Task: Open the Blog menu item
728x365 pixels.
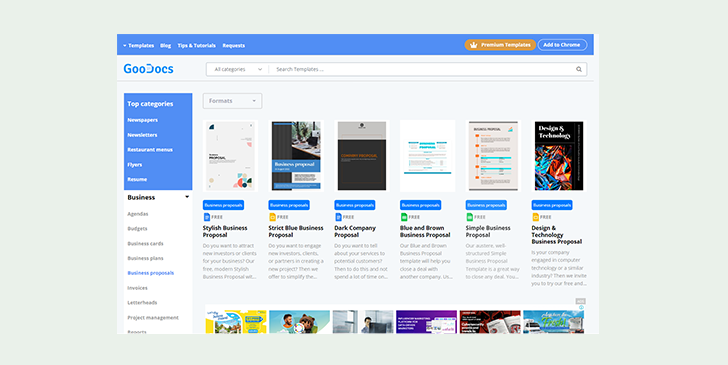Action: (165, 46)
